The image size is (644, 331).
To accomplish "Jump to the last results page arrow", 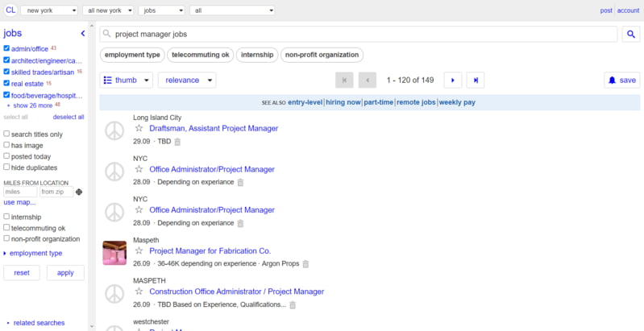I will coord(476,80).
